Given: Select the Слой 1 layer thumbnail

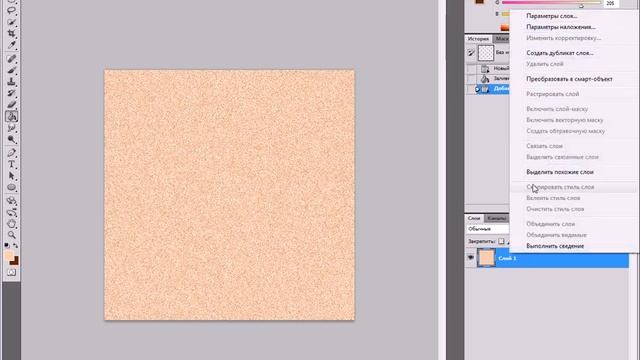Looking at the screenshot, I should pyautogui.click(x=486, y=258).
